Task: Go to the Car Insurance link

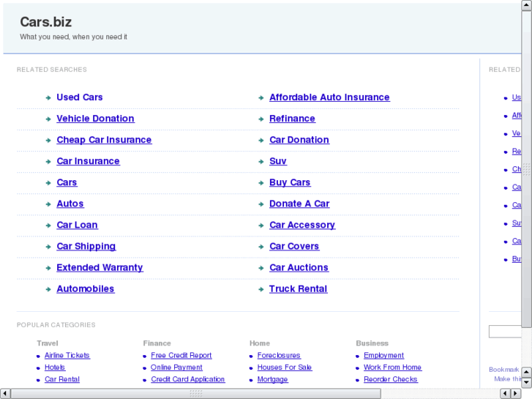Action: pos(88,161)
